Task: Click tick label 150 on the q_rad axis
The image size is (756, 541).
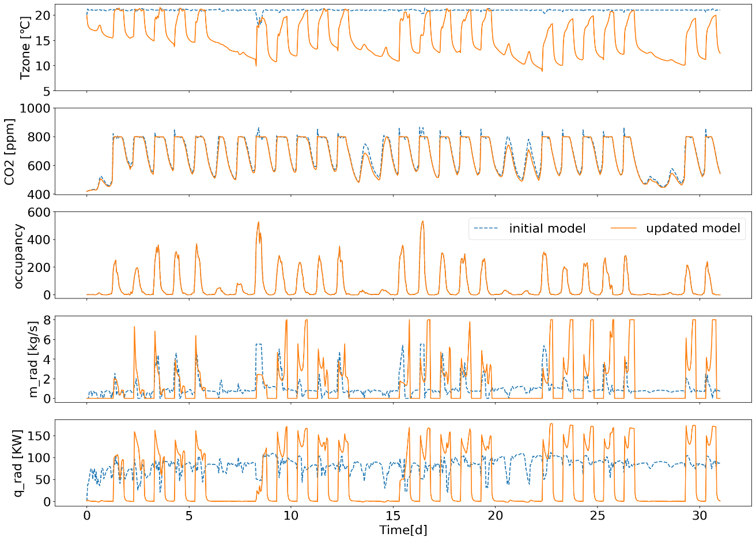Action: (39, 436)
